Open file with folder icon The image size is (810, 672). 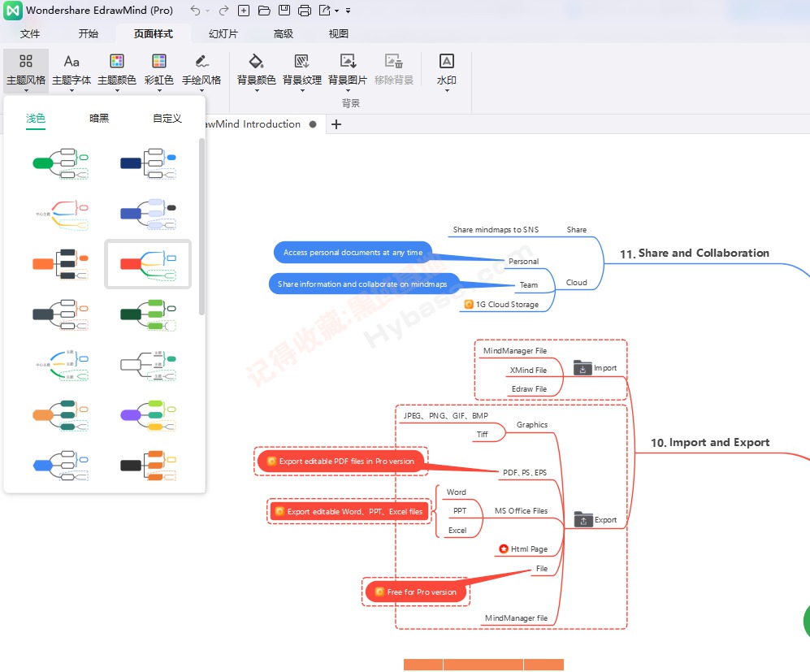pyautogui.click(x=264, y=11)
